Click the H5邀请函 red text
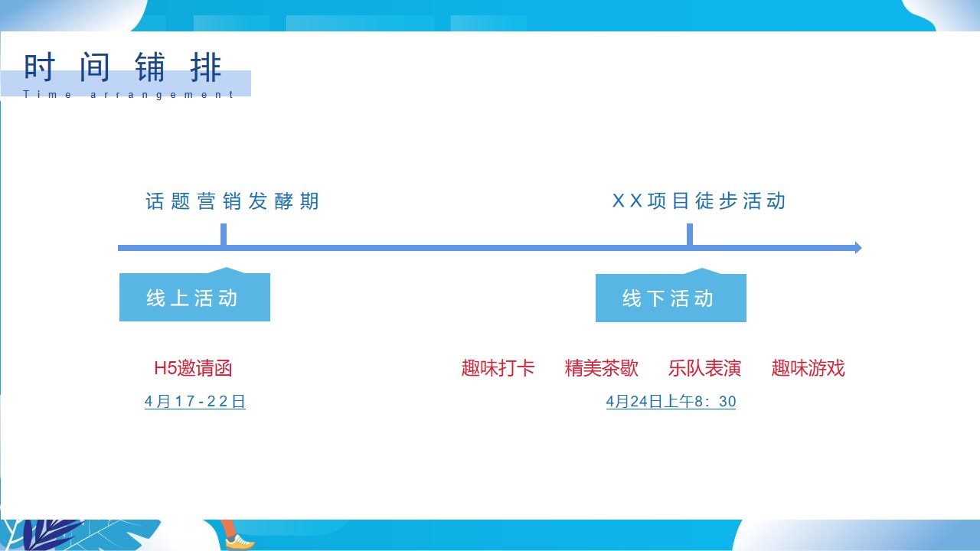The width and height of the screenshot is (980, 551). pyautogui.click(x=193, y=368)
